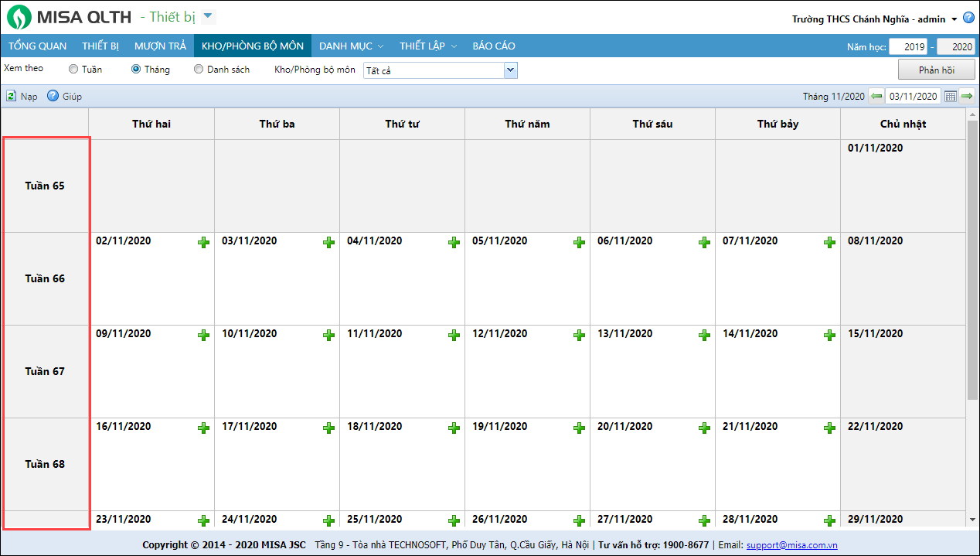Click the start year field 2019
This screenshot has width=980, height=556.
908,46
